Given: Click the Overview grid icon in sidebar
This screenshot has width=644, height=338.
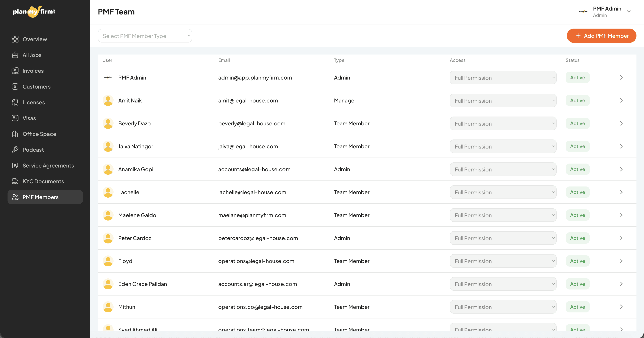Looking at the screenshot, I should click(x=15, y=39).
